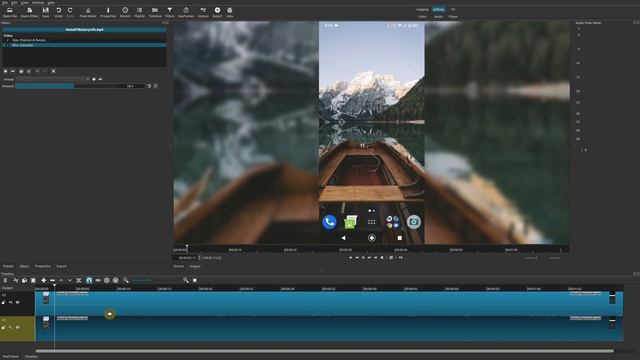Paste the clip into the timeline
Screen dimensions: 640x360
point(33,280)
